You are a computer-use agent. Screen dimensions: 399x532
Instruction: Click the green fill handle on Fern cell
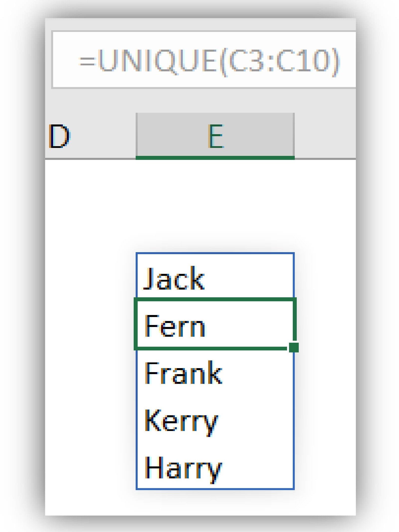[x=294, y=347]
